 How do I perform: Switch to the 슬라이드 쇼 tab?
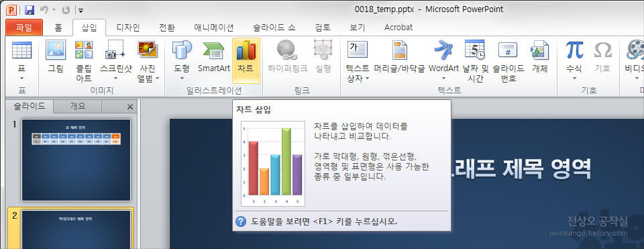tap(274, 28)
